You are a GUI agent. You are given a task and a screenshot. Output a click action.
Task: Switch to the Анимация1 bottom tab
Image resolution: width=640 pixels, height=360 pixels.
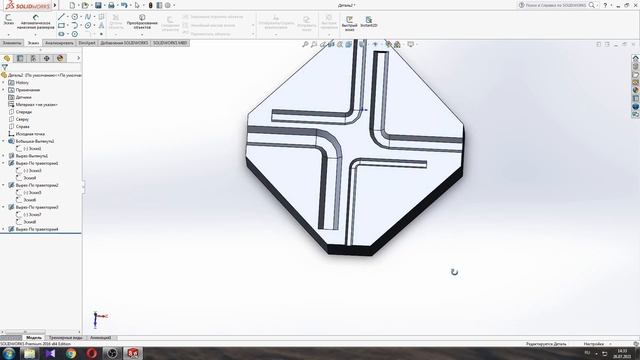pyautogui.click(x=100, y=338)
